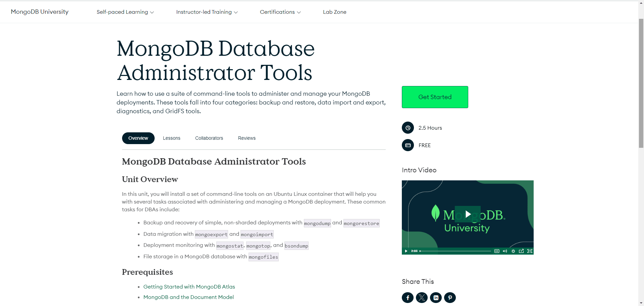
Task: Enter fullscreen for the intro video
Action: (x=530, y=251)
